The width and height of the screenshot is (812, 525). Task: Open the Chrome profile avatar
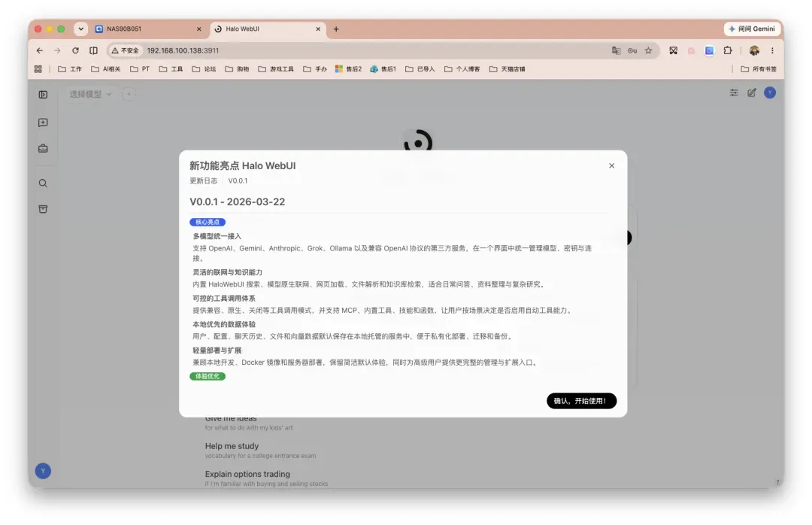pyautogui.click(x=754, y=51)
